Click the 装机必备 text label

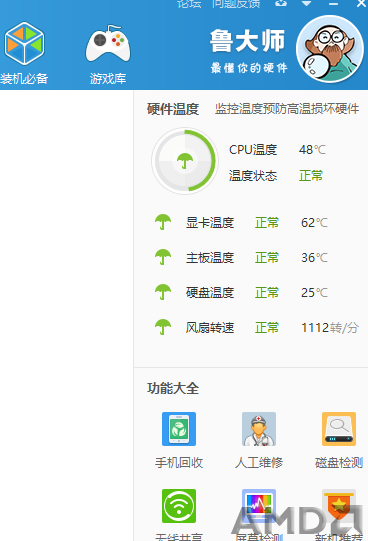[24, 79]
